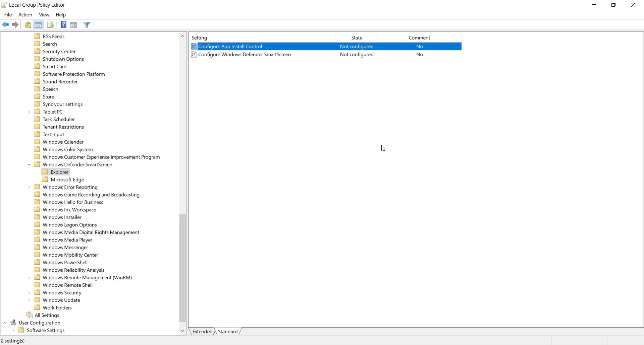Click the Task Scheduler folder icon
Screen dimensions: 644x345
pos(37,119)
